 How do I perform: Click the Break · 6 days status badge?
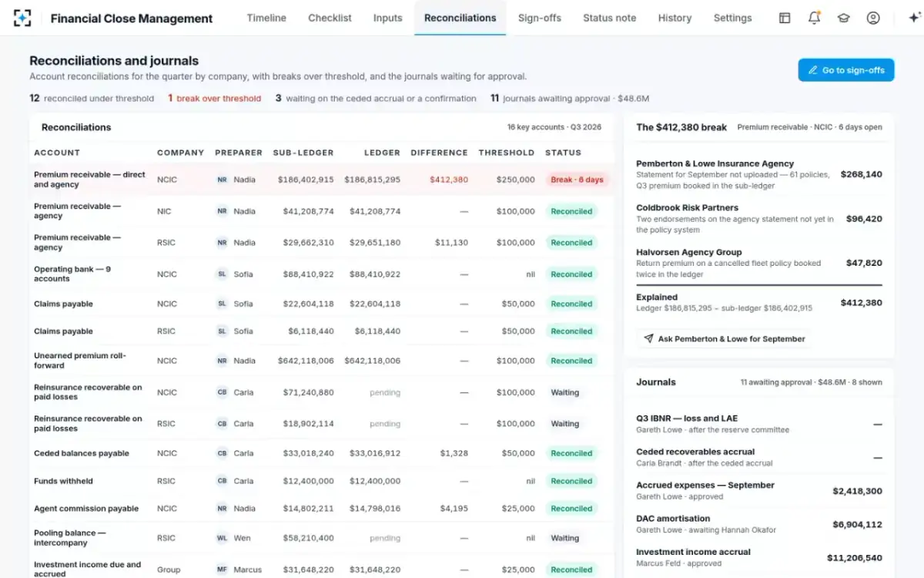click(577, 180)
